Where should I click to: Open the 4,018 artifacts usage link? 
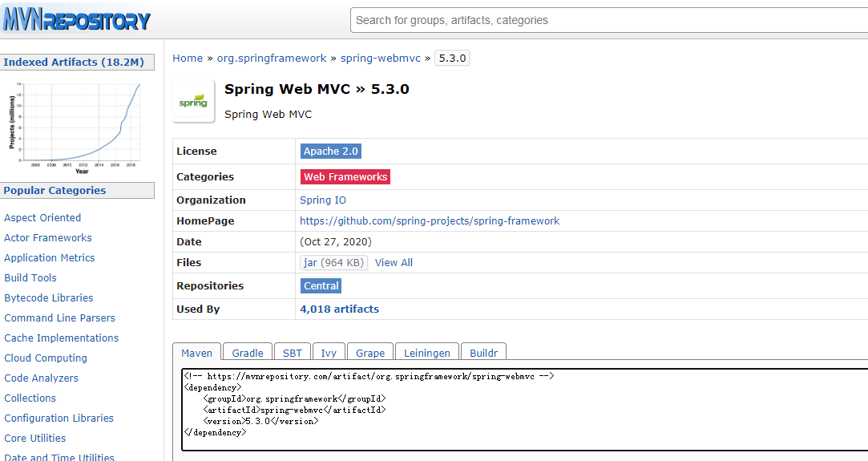click(x=339, y=309)
